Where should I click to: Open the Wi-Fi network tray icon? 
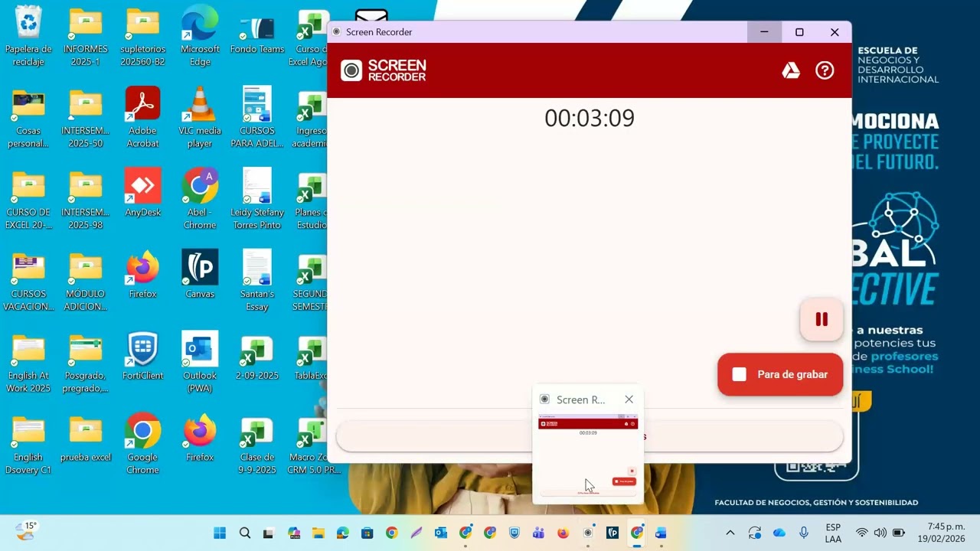coord(861,533)
